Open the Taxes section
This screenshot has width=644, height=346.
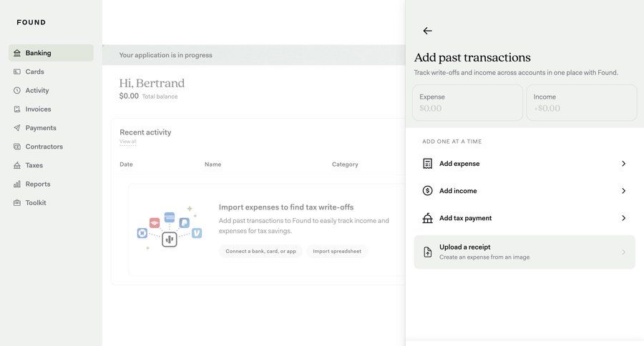(x=51, y=165)
